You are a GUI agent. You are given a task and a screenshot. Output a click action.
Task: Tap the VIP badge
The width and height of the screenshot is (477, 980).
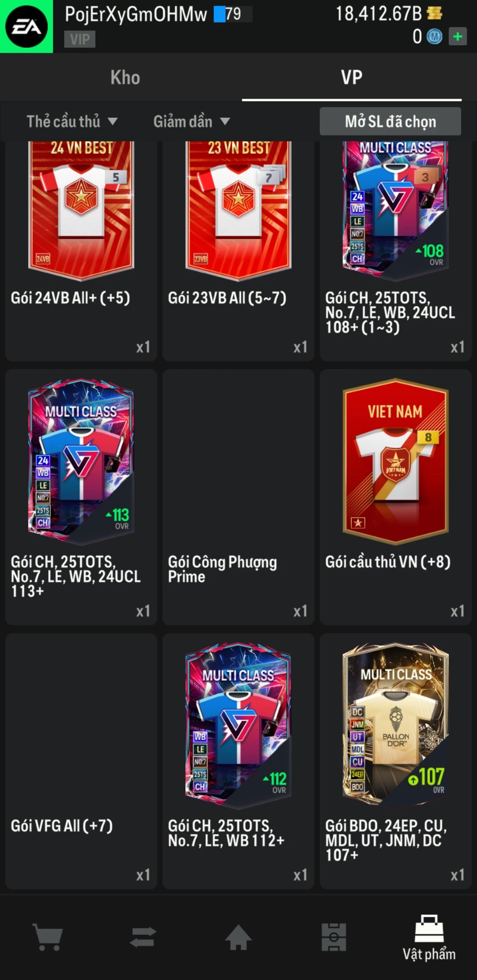coord(80,39)
